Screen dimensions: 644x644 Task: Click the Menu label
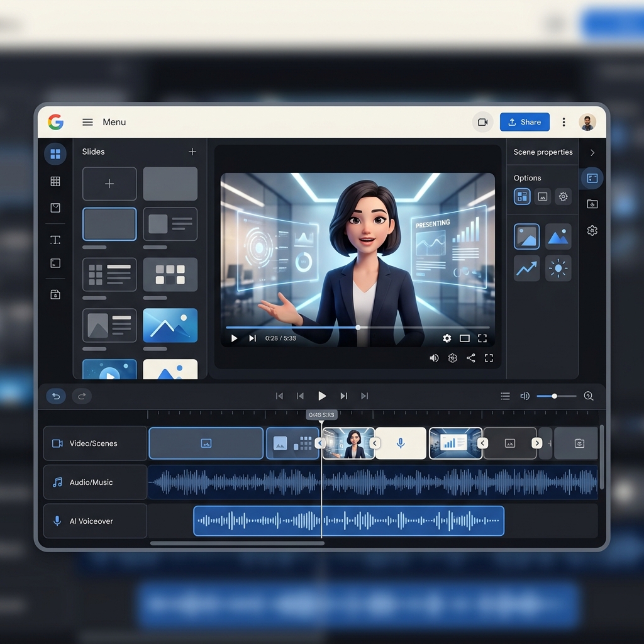114,122
